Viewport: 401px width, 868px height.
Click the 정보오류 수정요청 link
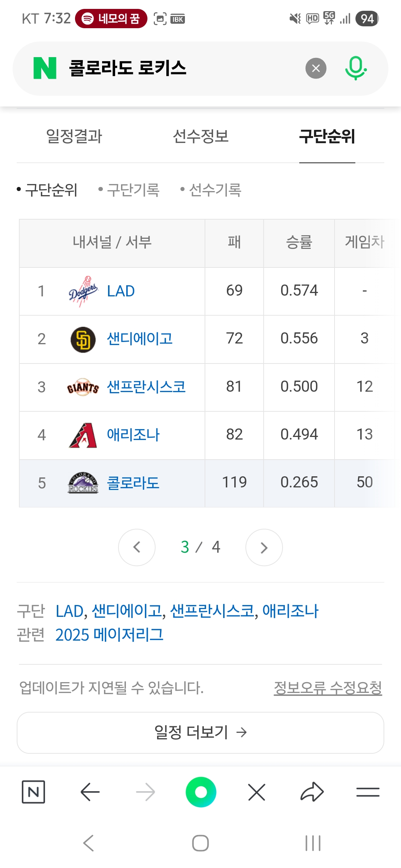pyautogui.click(x=327, y=688)
